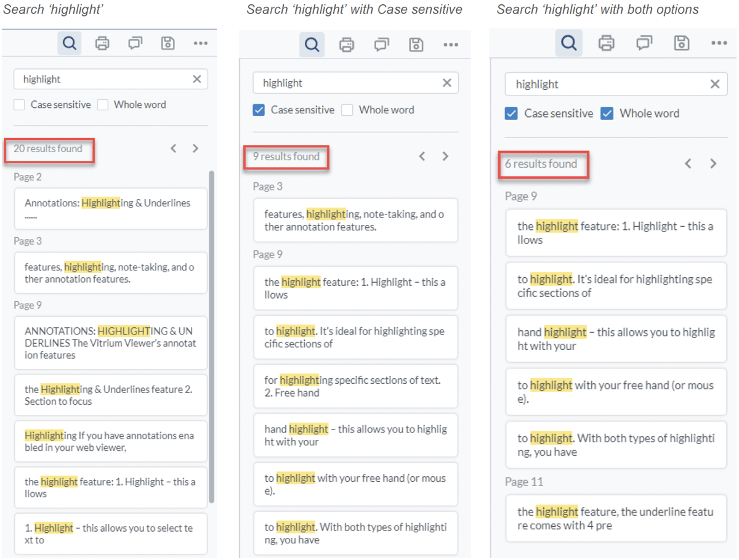Click the Page 9 section label in the middle panel

point(268,254)
